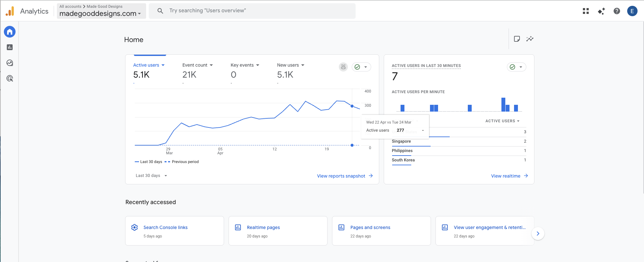Show next recently accessed cards
This screenshot has height=262, width=644.
(x=538, y=234)
